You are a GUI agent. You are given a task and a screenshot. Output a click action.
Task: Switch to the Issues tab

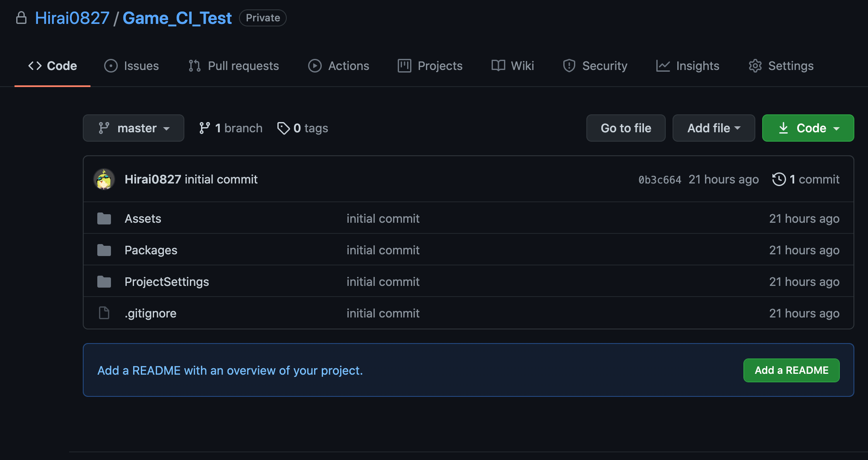click(x=131, y=66)
